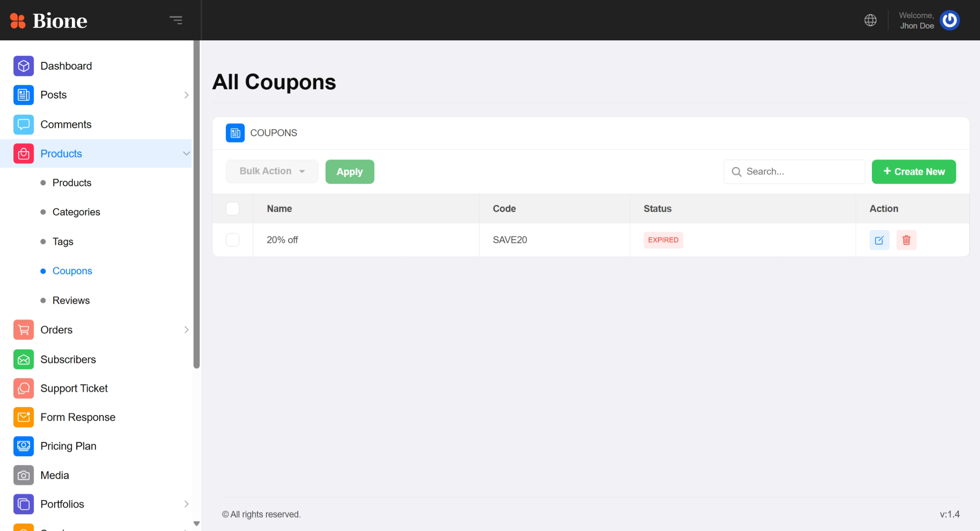Expand the Posts menu chevron
This screenshot has width=980, height=531.
click(x=186, y=95)
